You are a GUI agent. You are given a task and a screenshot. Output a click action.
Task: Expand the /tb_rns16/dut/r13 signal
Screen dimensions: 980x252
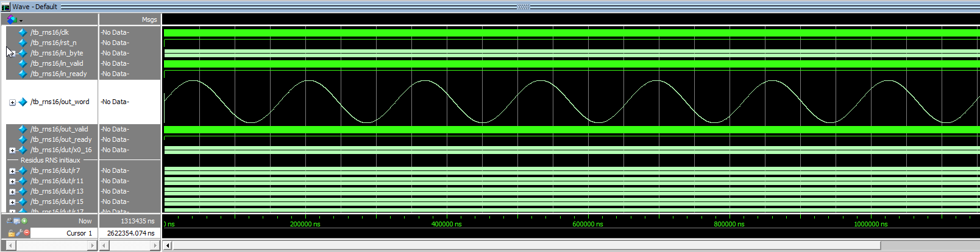(x=12, y=192)
